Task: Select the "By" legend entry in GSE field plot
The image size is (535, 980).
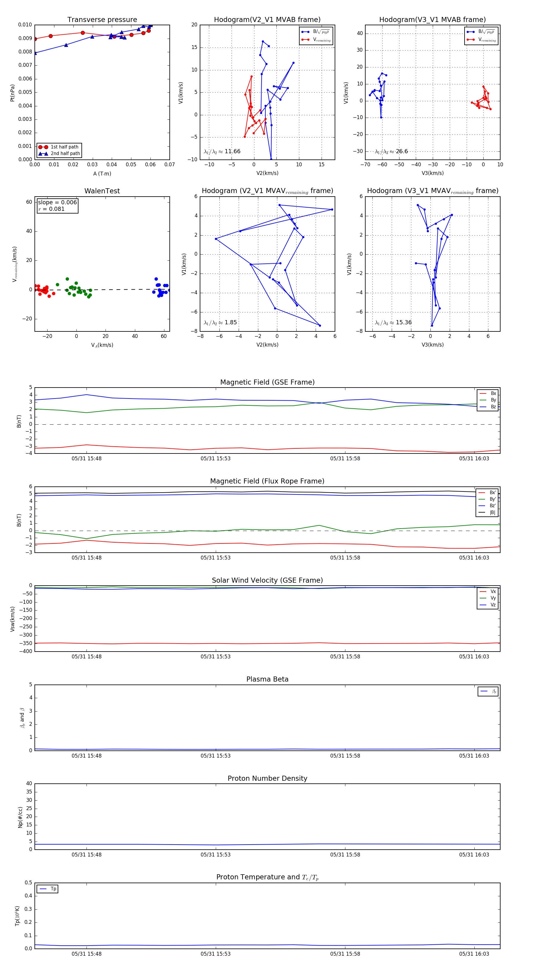Action: pyautogui.click(x=488, y=400)
